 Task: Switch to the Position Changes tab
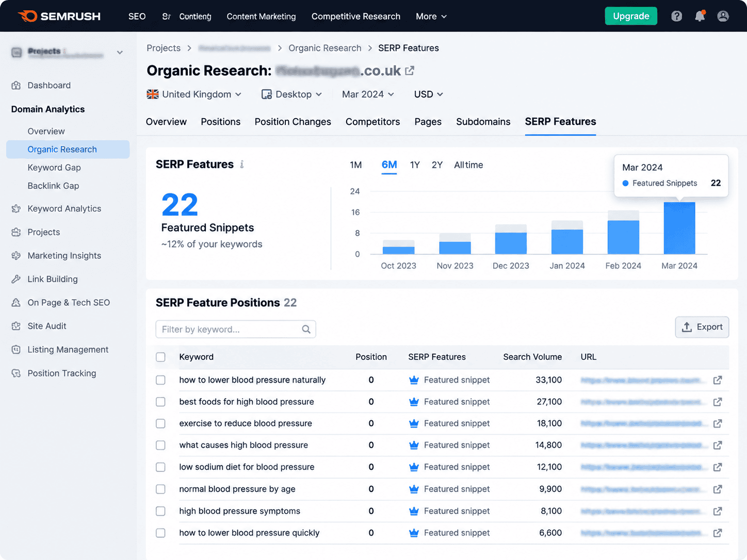[293, 122]
